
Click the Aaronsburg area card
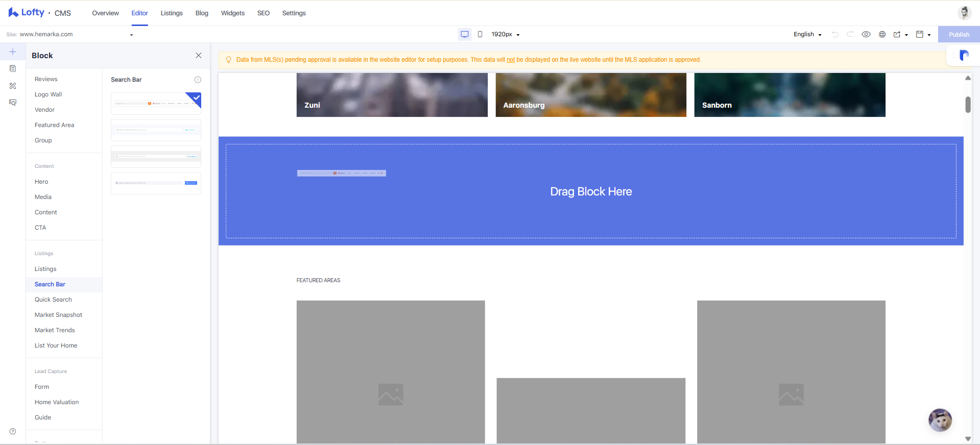(x=591, y=95)
